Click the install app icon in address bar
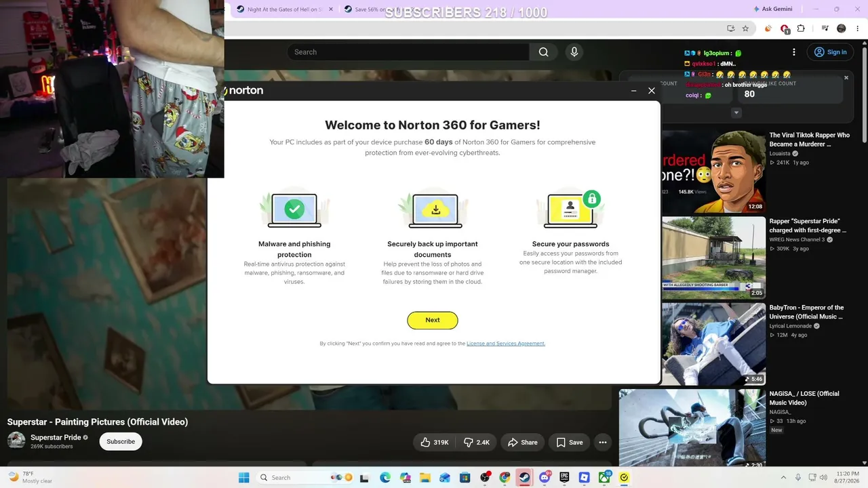 (x=730, y=28)
